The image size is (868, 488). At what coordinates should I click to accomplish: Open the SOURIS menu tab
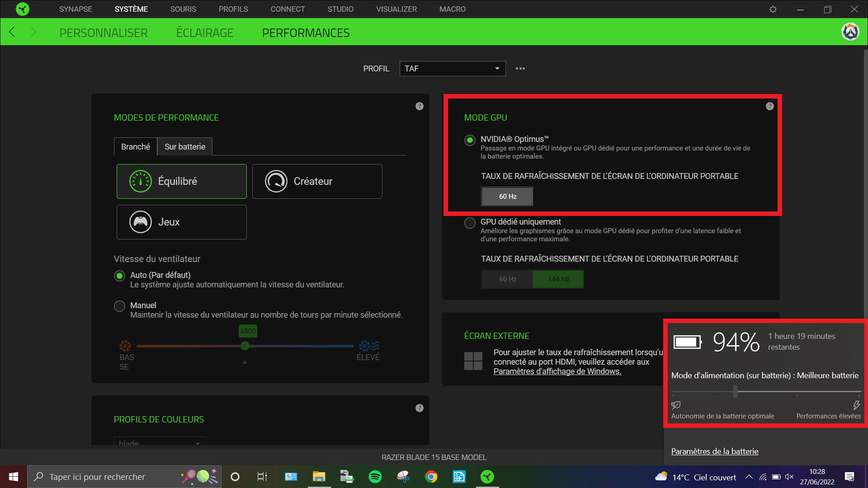(x=183, y=9)
